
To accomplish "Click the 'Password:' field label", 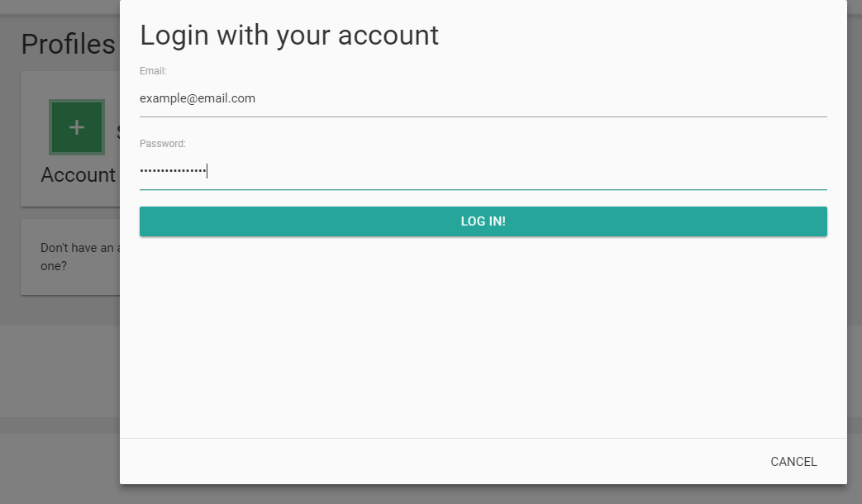I will click(x=163, y=144).
